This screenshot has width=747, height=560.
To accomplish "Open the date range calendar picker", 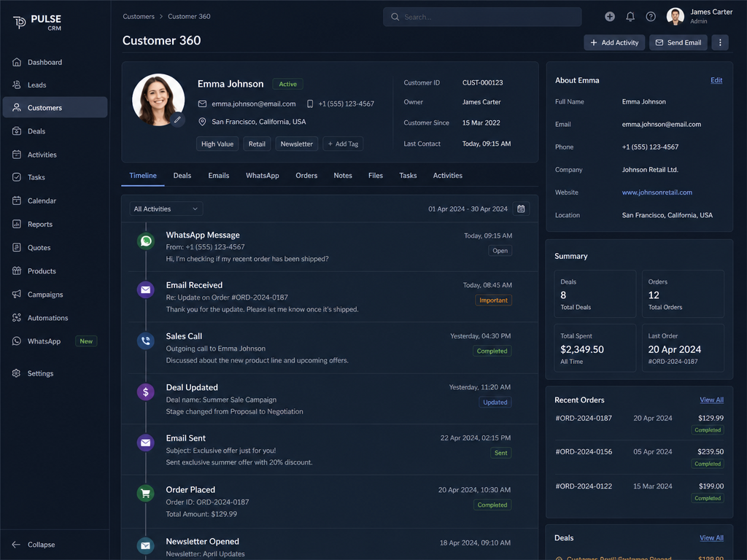I will pos(521,209).
